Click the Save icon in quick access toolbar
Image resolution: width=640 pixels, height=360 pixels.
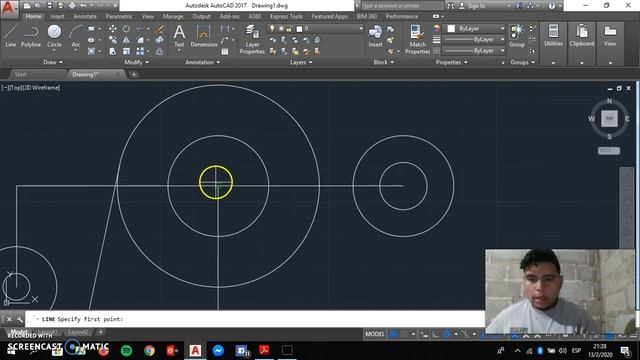coord(49,6)
